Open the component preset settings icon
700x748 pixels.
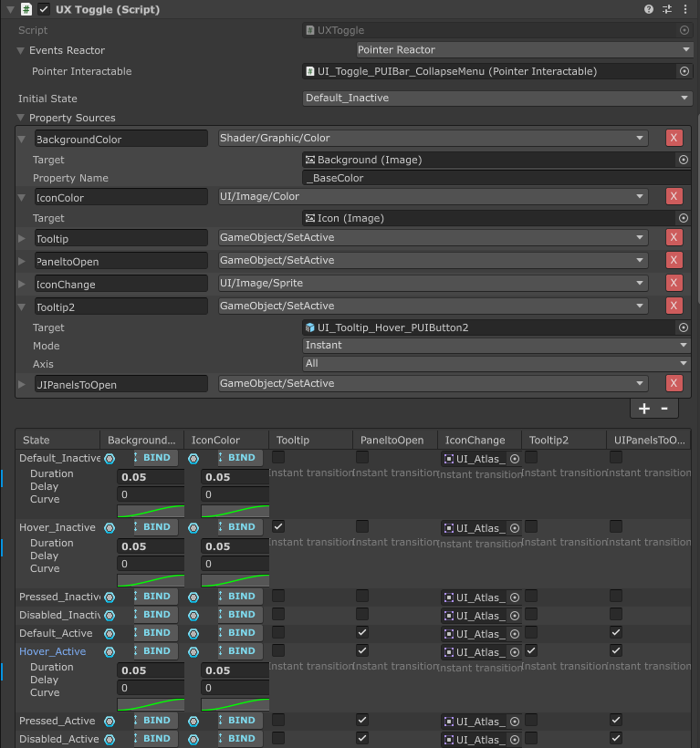click(x=667, y=9)
